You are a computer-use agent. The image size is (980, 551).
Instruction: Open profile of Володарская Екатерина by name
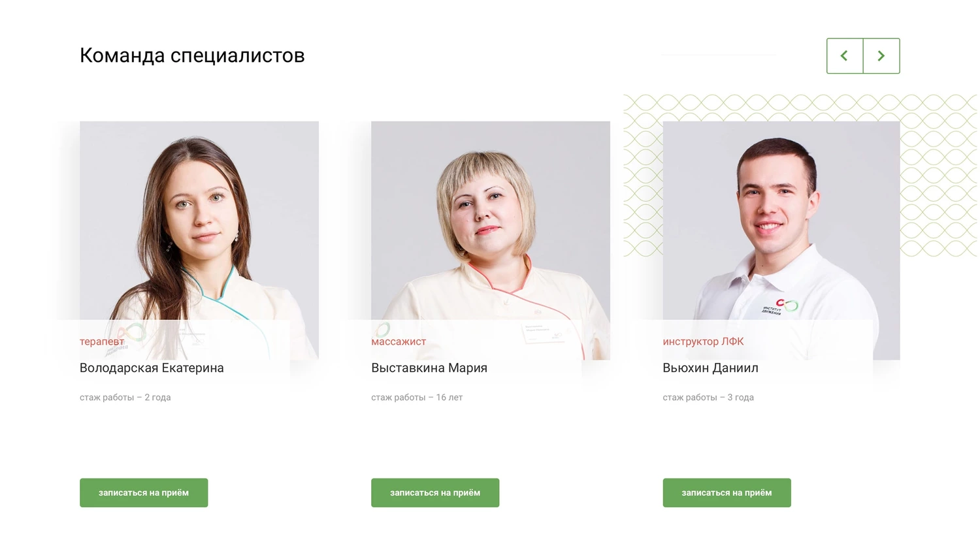152,368
